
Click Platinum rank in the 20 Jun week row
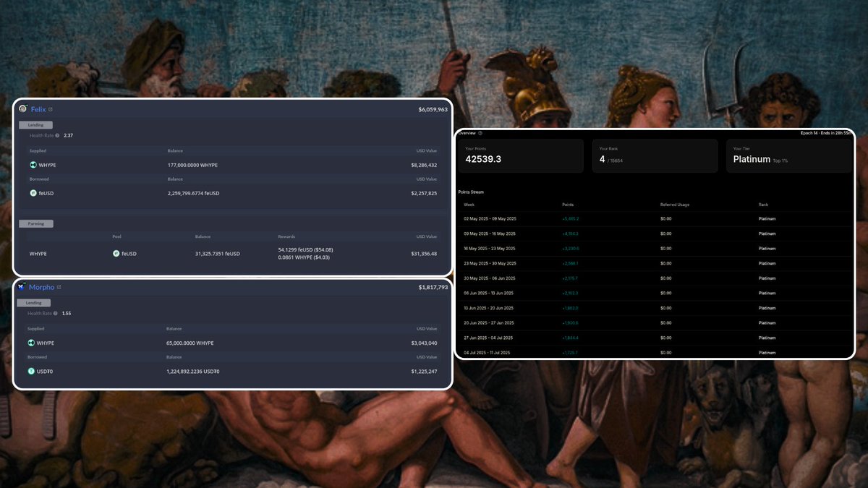click(x=767, y=322)
